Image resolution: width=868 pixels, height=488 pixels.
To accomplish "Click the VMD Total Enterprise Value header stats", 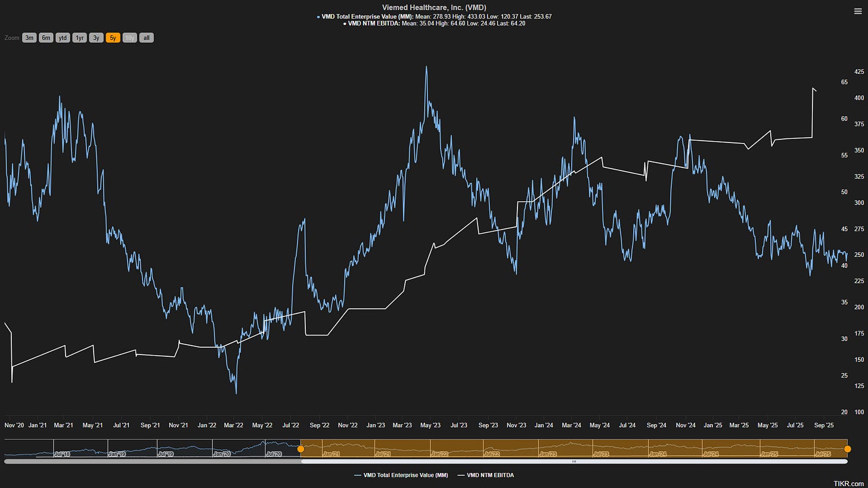I will pyautogui.click(x=434, y=16).
